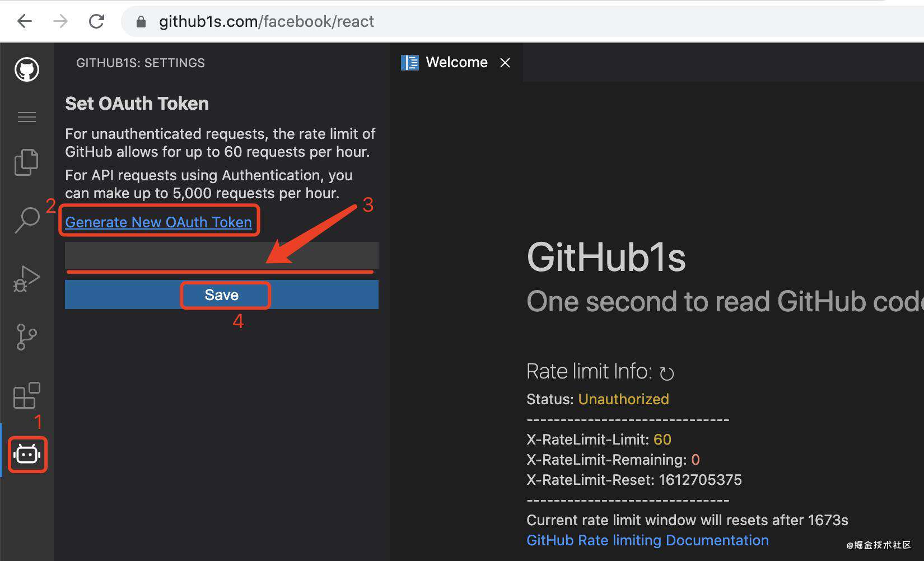Click the X-RateLimit-Reset 1612705375 value
924x561 pixels.
click(700, 480)
